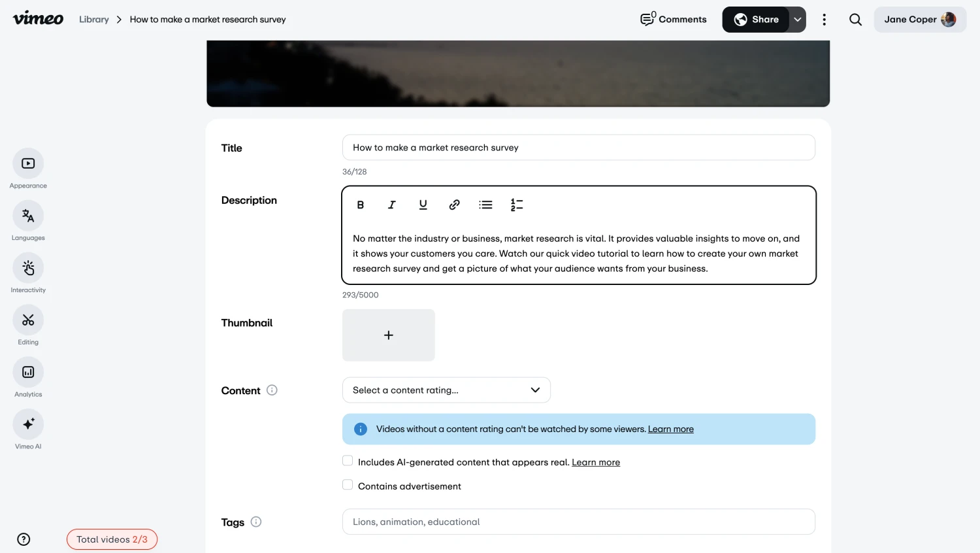980x553 pixels.
Task: Click the search magnifier icon
Action: [855, 20]
